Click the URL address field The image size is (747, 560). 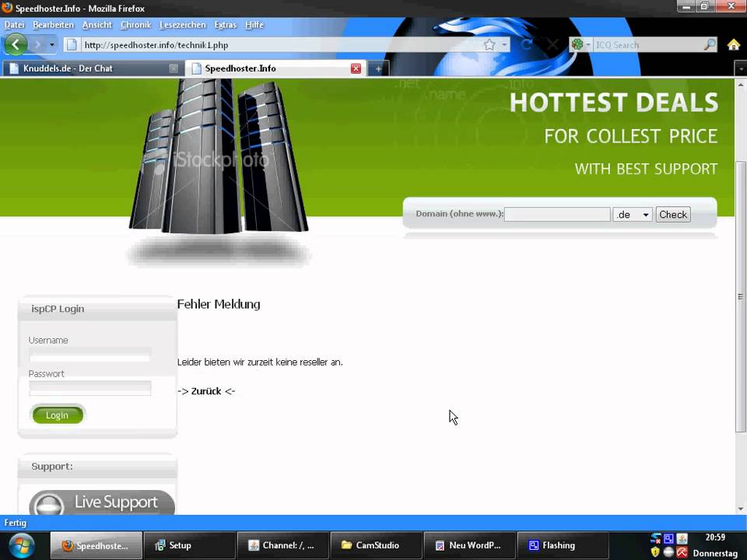point(280,45)
